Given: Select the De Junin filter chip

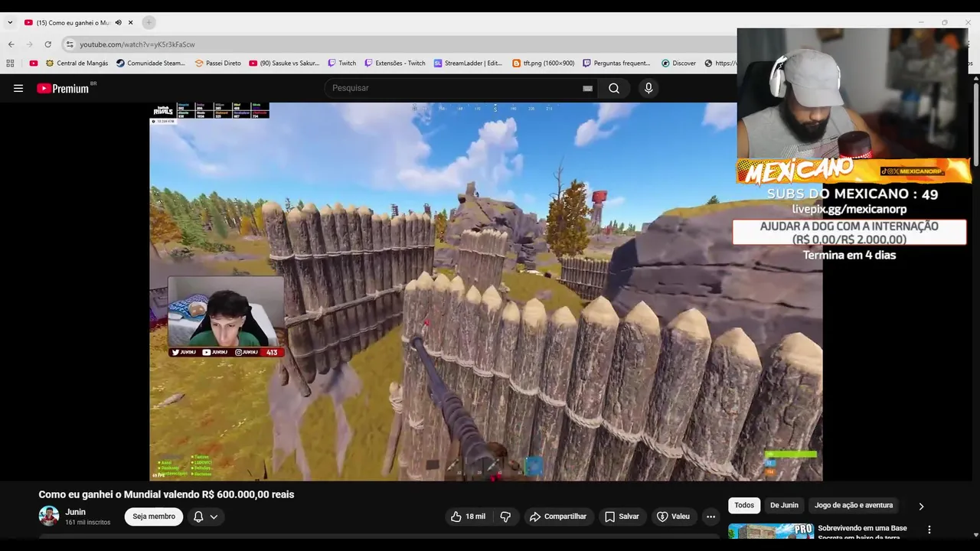Looking at the screenshot, I should coord(784,505).
